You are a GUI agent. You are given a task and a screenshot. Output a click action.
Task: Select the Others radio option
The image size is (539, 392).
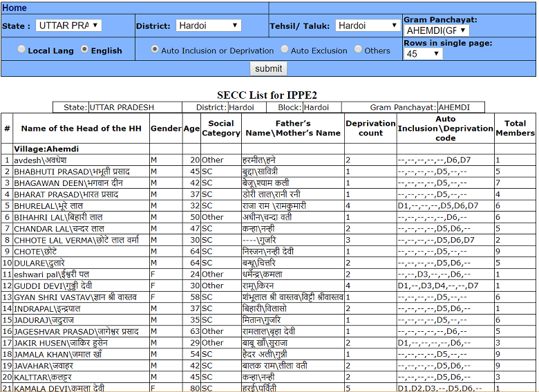[358, 50]
